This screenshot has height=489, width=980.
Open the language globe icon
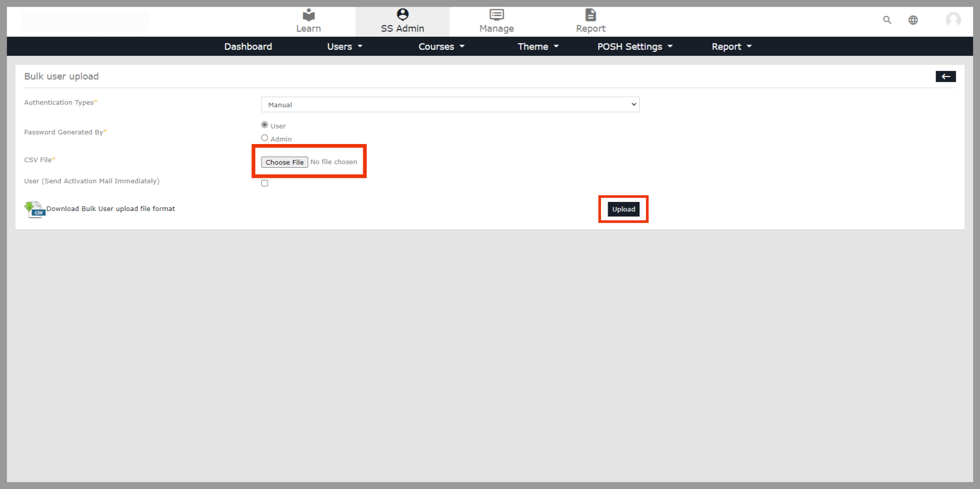point(913,20)
